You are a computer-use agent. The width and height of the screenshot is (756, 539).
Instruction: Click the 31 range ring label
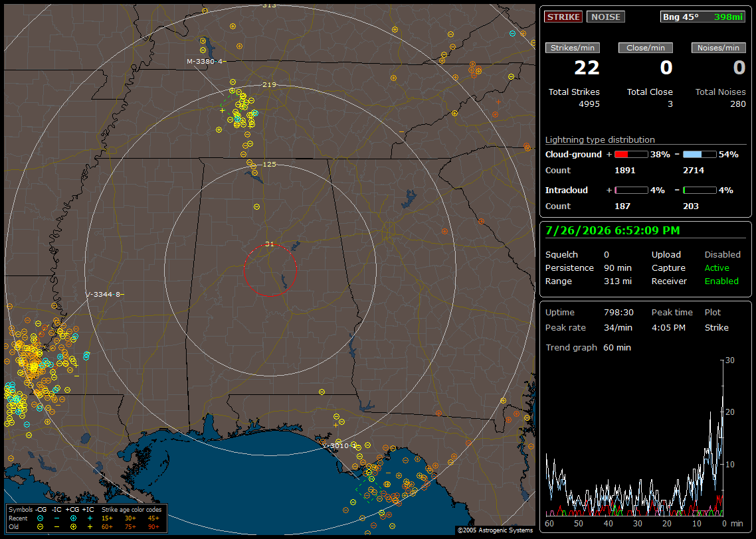tap(269, 244)
